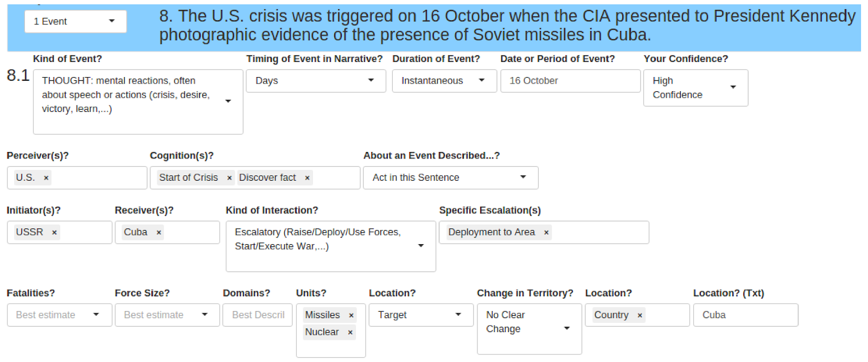Open the 1 Event dropdown
This screenshot has height=362, width=868.
(75, 22)
